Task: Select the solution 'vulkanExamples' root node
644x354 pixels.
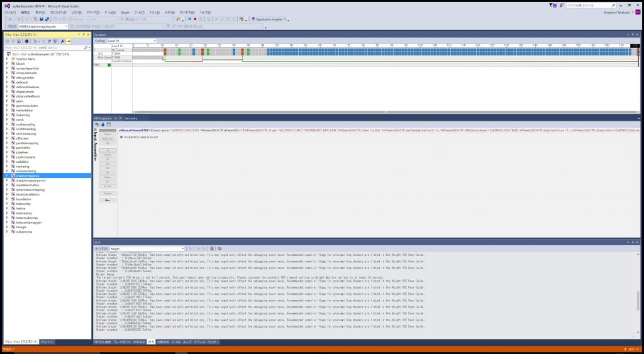Action: [40, 54]
